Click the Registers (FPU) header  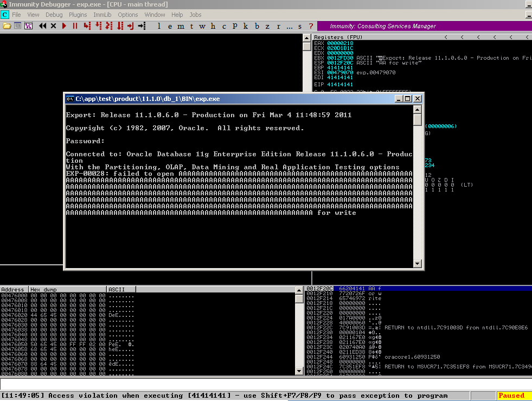338,37
